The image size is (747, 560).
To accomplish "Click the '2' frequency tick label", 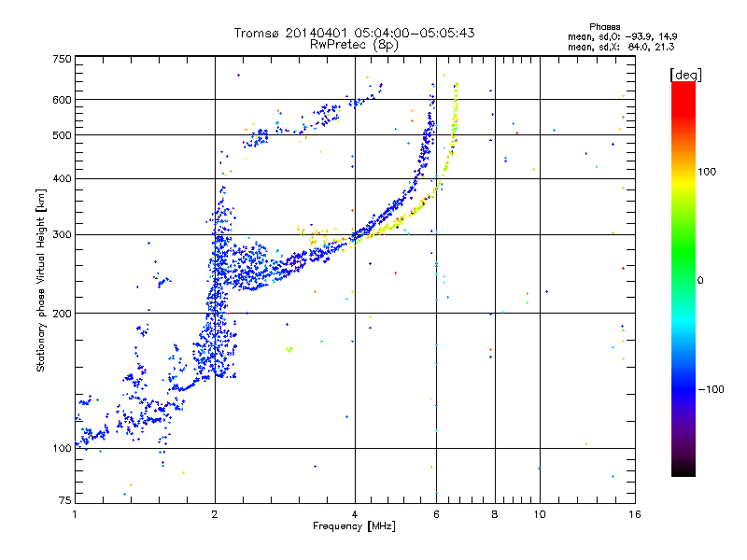I will (x=215, y=514).
